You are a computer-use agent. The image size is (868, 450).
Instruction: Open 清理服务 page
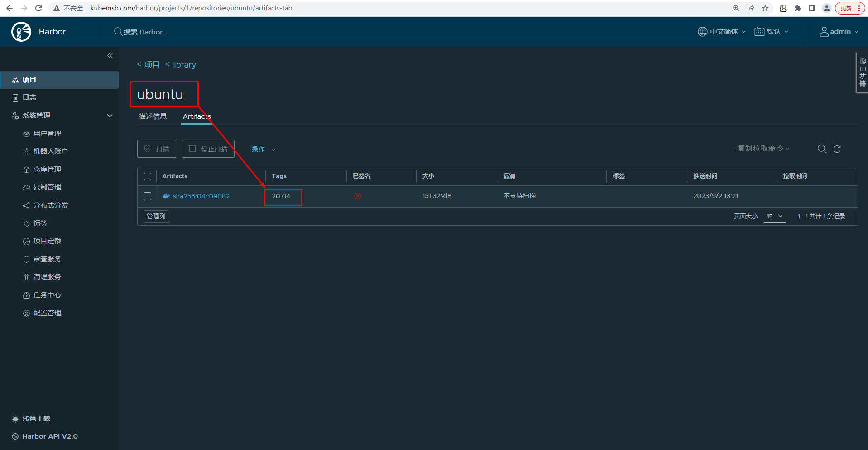click(x=47, y=277)
